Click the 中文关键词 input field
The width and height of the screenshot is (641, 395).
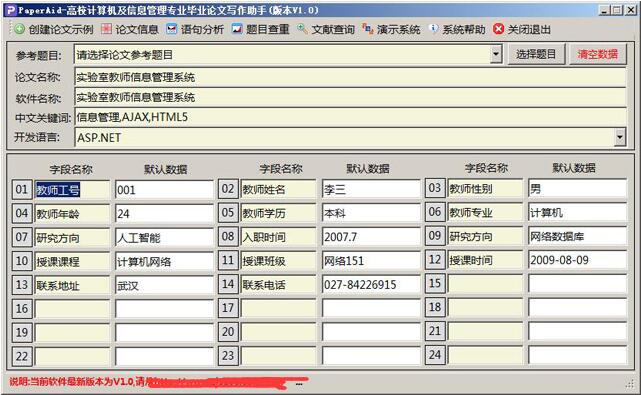coord(350,117)
